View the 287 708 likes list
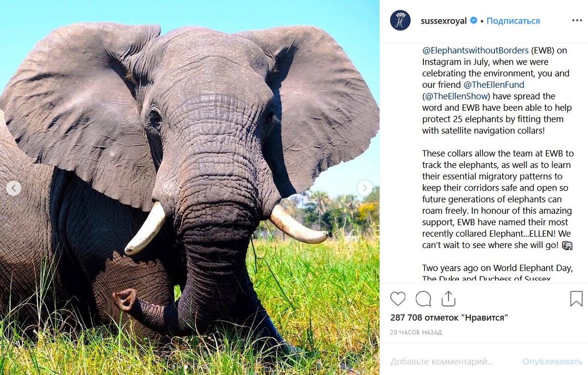 [x=449, y=318]
